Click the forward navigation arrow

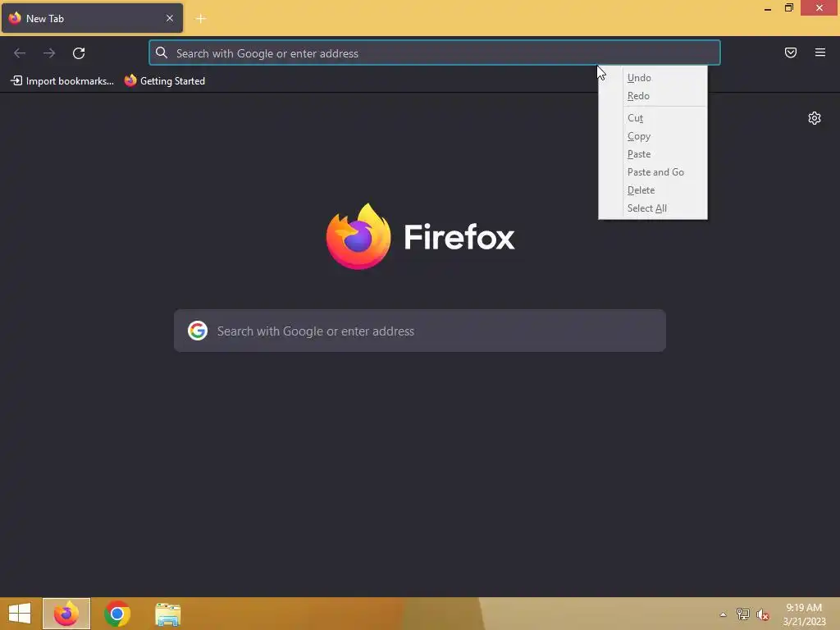pyautogui.click(x=49, y=53)
